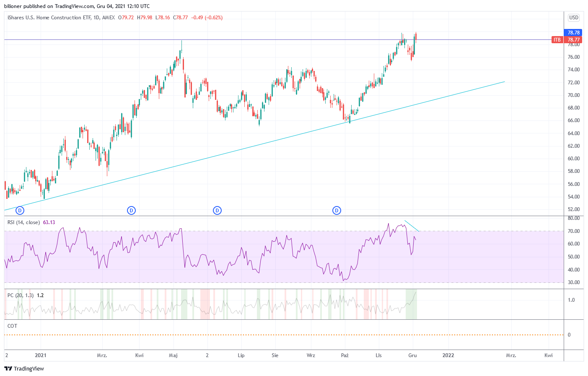Image resolution: width=588 pixels, height=376 pixels.
Task: Click the AMEX exchange label in legend
Action: click(109, 18)
